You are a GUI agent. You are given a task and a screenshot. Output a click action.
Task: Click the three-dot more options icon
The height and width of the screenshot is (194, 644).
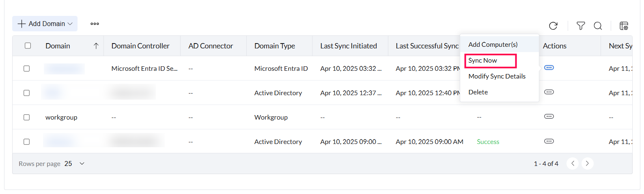coord(95,24)
